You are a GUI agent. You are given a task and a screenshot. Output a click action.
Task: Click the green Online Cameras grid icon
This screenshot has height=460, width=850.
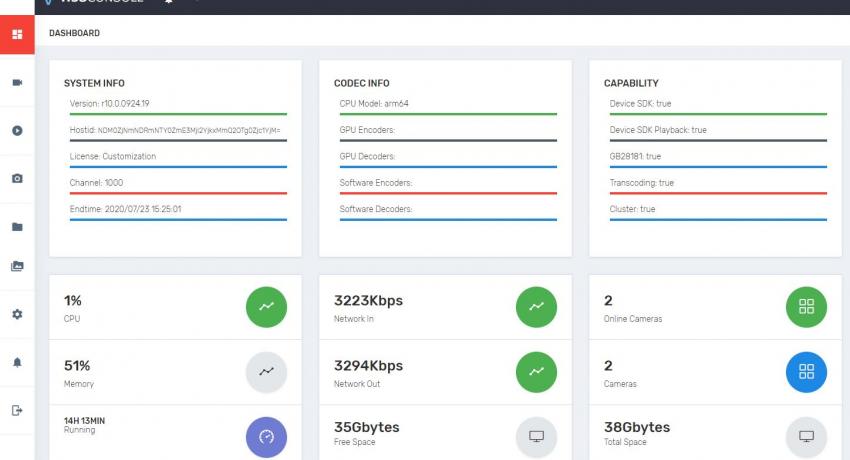806,307
